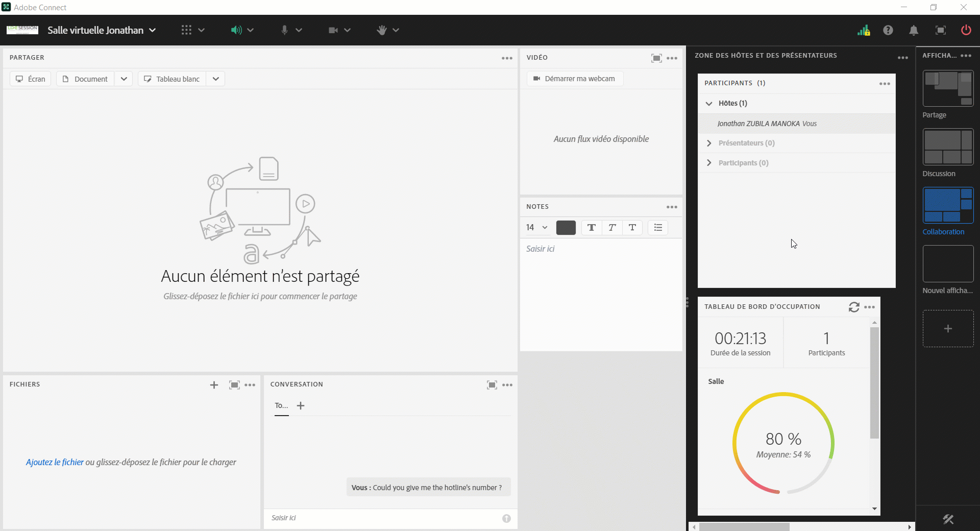Open pods menu dropdown arrow
This screenshot has height=531, width=980.
202,30
